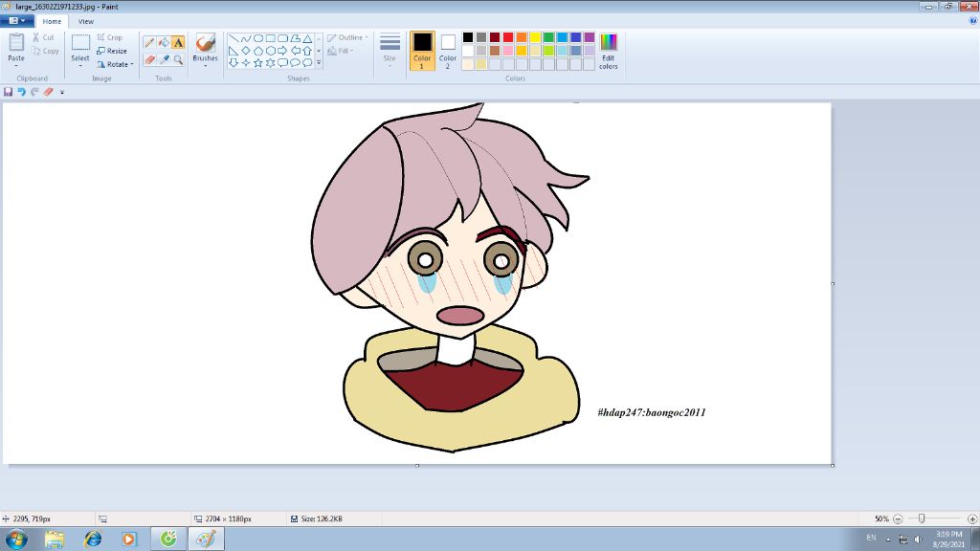980x551 pixels.
Task: Choose the Five-point star shape
Action: [x=258, y=62]
